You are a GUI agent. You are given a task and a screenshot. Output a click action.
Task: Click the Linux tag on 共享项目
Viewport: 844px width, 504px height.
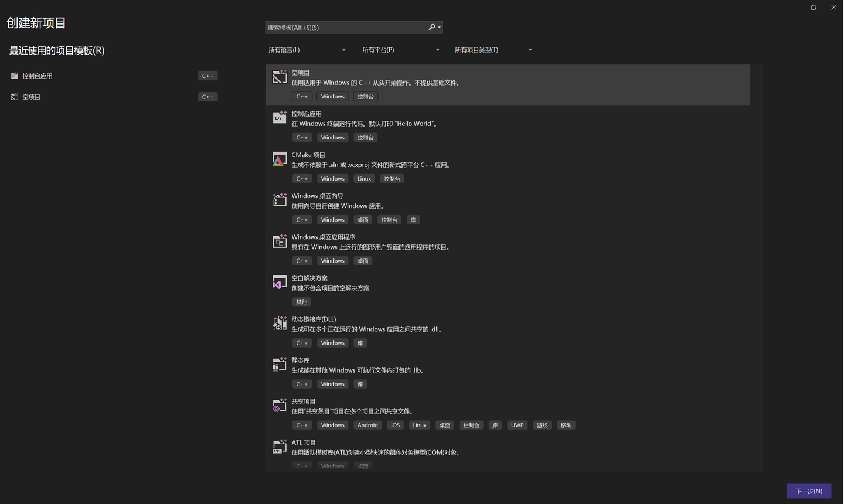click(x=419, y=425)
